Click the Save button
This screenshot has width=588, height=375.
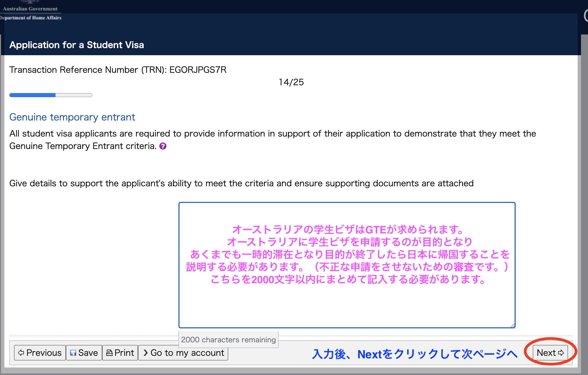point(84,353)
